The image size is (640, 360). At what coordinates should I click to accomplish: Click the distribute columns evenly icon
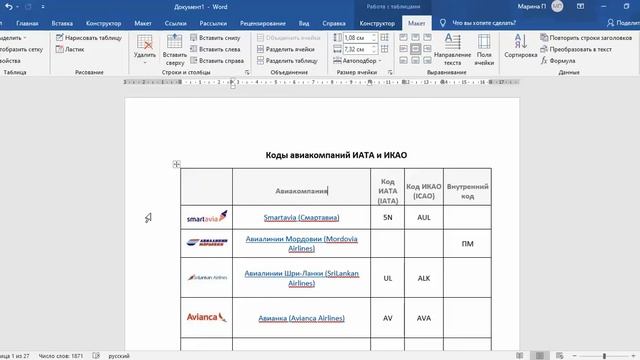point(384,49)
